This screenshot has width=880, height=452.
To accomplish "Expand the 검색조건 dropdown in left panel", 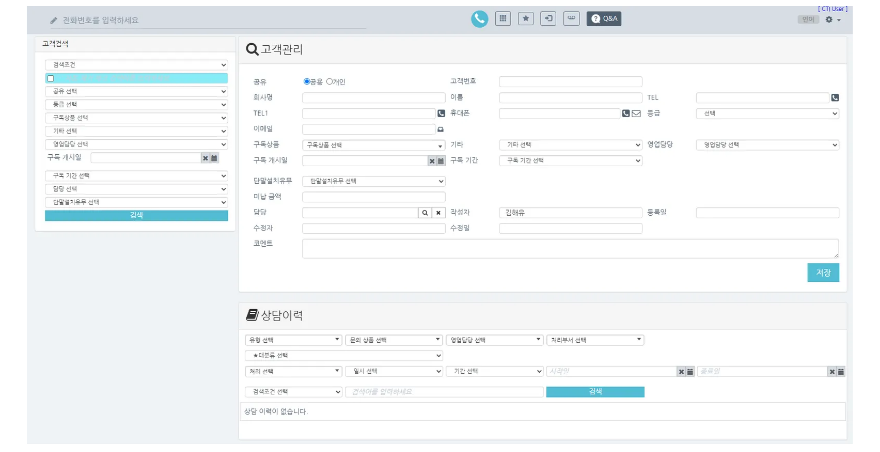I will 137,65.
